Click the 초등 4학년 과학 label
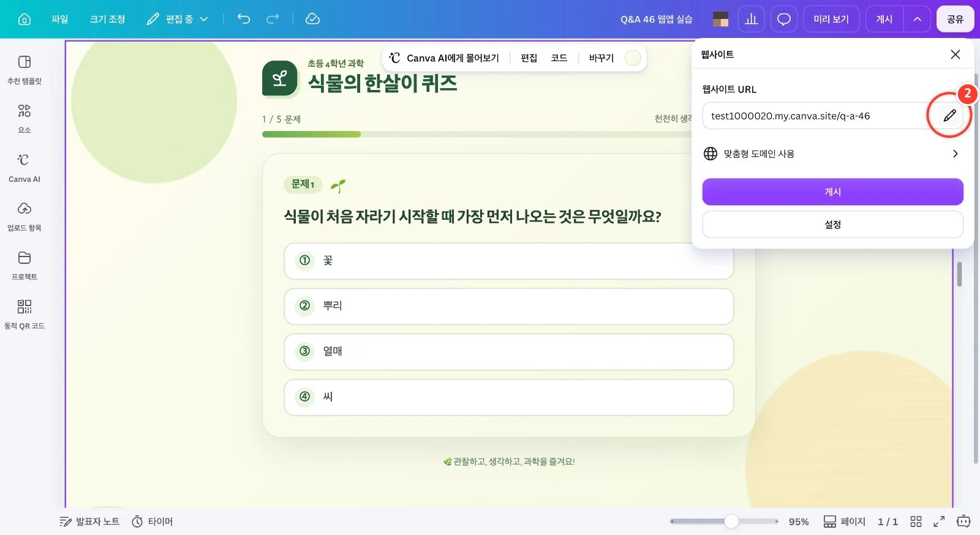The width and height of the screenshot is (980, 535). click(x=335, y=63)
